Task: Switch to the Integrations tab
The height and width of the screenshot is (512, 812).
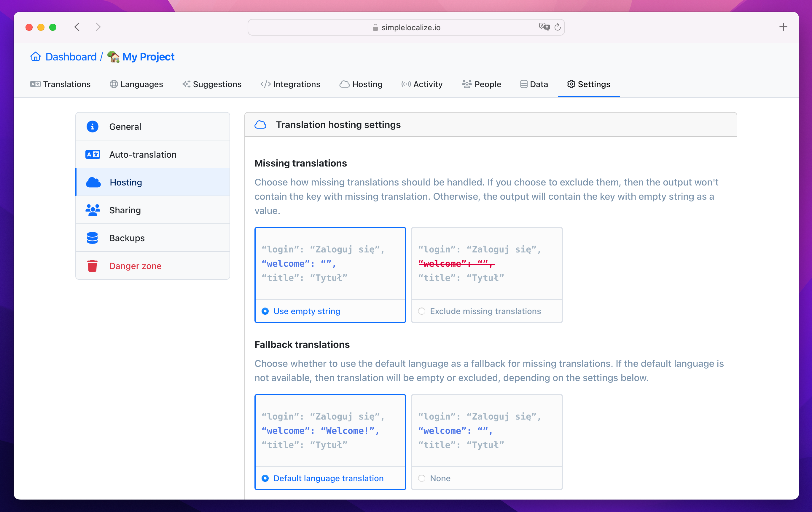Action: (290, 84)
